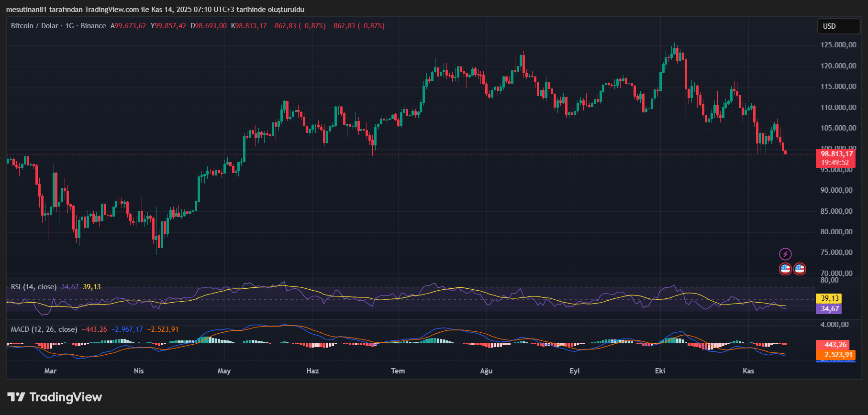
Task: Click the close price value K98.813,17
Action: [249, 26]
